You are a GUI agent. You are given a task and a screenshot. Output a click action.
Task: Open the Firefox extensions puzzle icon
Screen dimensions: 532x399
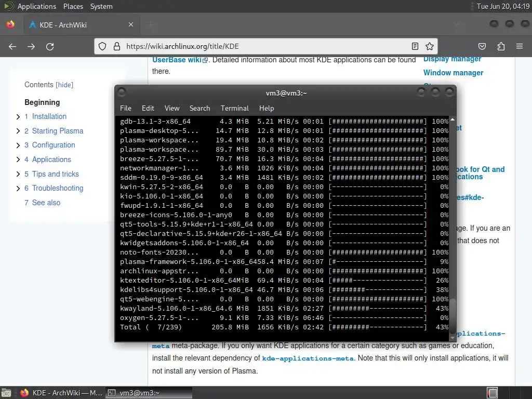501,46
